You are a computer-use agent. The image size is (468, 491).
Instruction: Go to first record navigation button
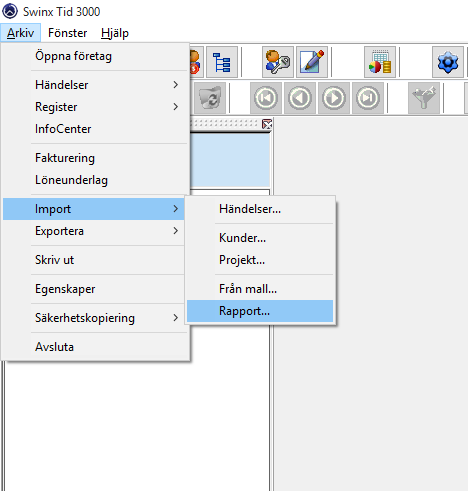pos(266,98)
